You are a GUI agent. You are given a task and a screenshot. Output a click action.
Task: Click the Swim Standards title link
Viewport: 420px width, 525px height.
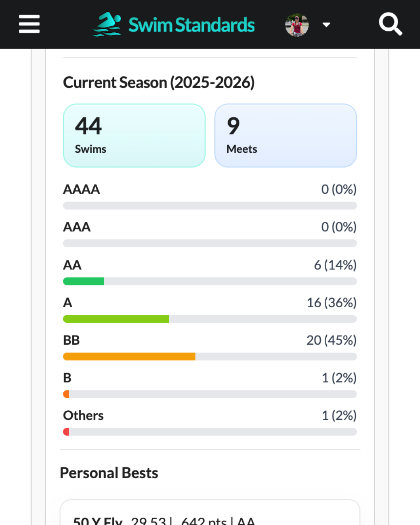click(191, 25)
